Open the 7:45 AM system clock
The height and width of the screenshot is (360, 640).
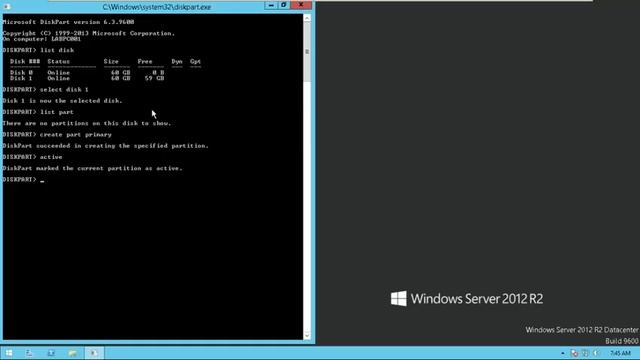(620, 353)
